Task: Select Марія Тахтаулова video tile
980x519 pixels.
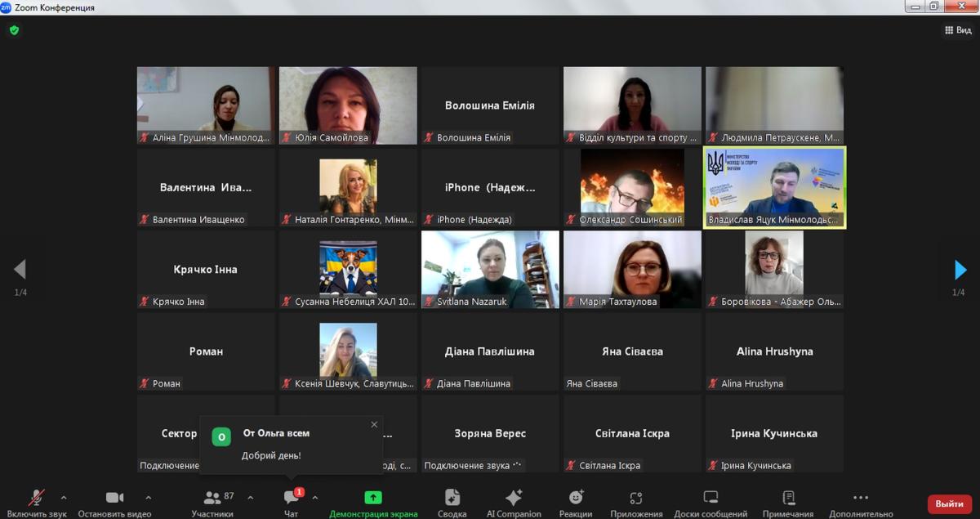Action: tap(632, 269)
